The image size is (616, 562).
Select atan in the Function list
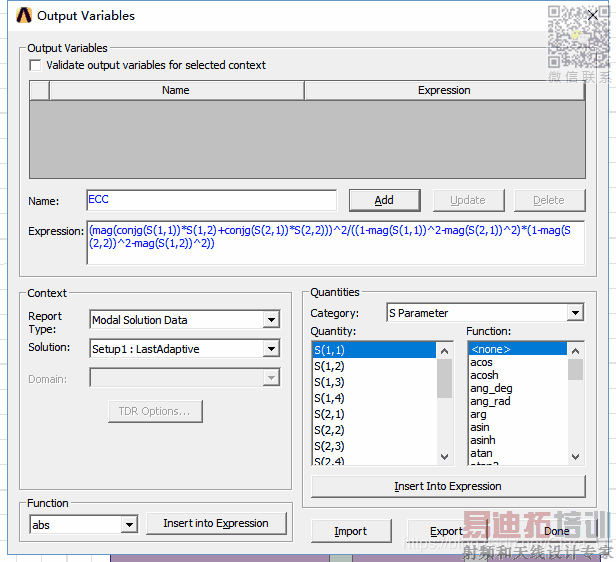tap(518, 453)
